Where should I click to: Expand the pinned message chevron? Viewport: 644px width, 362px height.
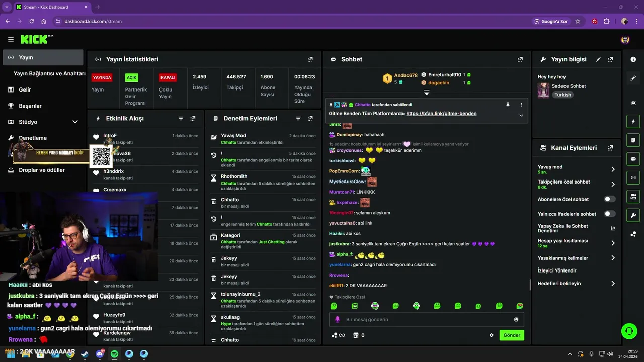[521, 115]
